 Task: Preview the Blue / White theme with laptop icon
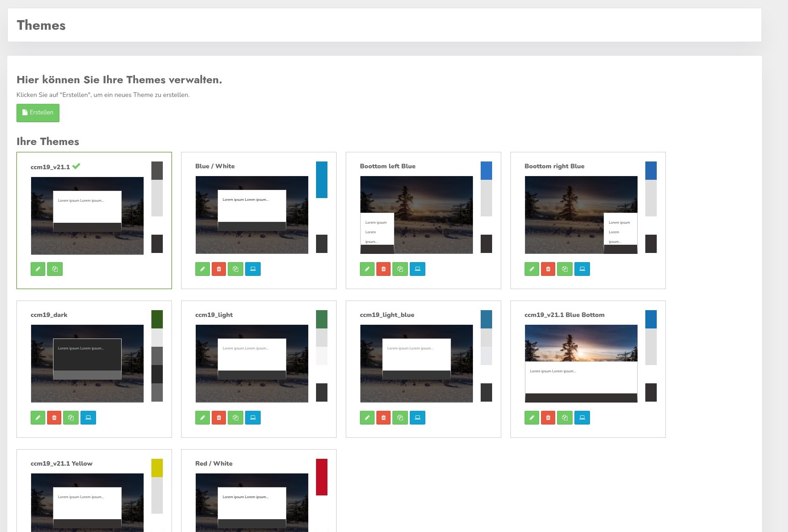click(x=252, y=269)
